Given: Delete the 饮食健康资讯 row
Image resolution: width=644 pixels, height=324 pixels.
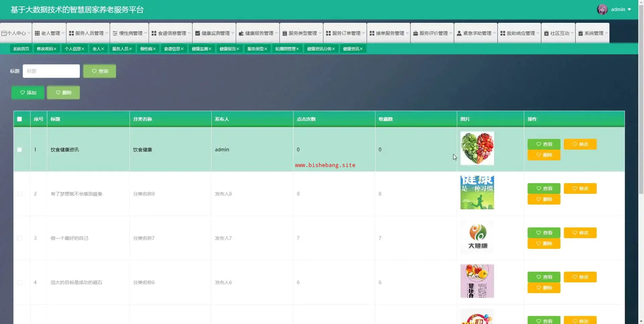Looking at the screenshot, I should (x=544, y=155).
